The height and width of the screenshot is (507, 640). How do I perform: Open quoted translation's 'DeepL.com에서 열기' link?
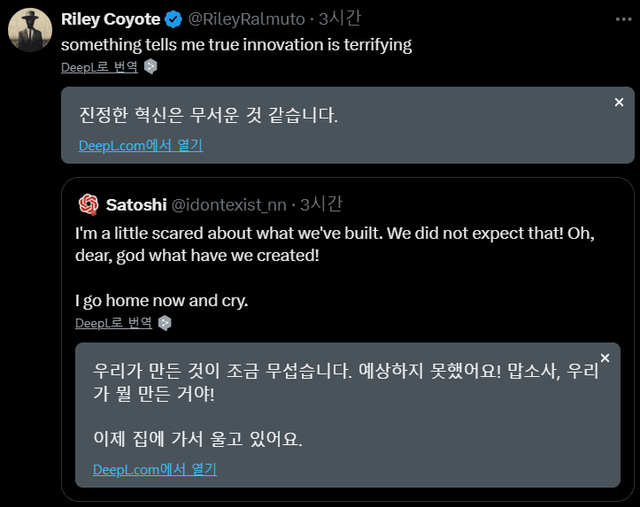coord(154,469)
